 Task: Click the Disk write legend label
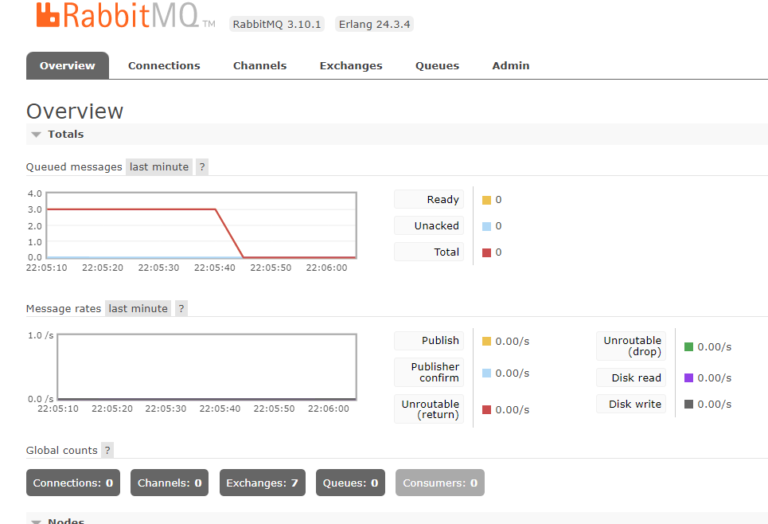[631, 404]
